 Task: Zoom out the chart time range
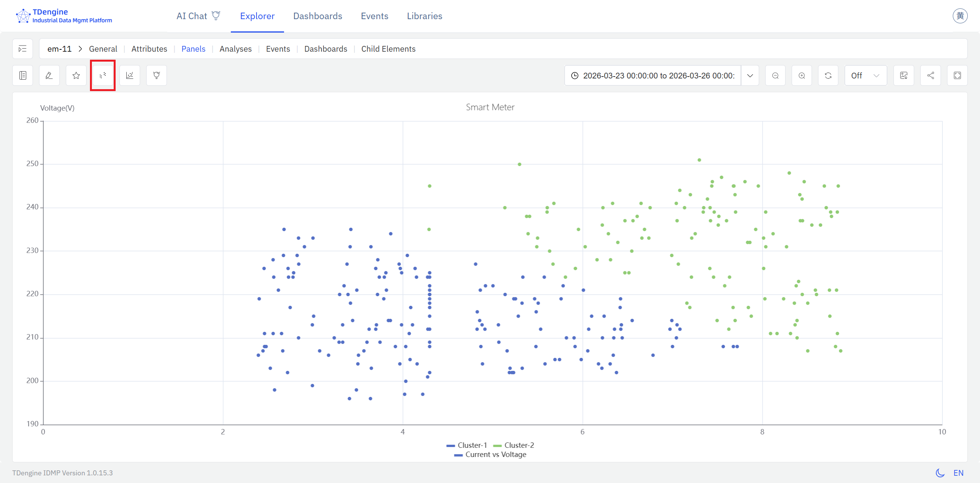(776, 75)
